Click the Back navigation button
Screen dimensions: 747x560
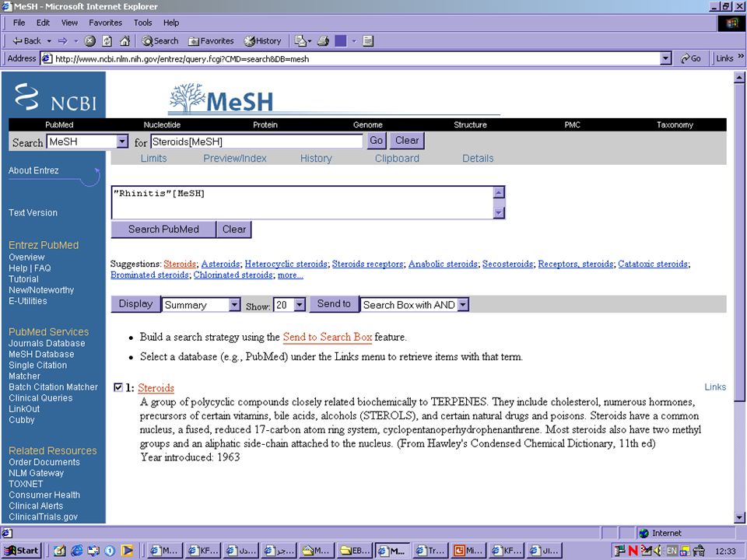coord(26,41)
